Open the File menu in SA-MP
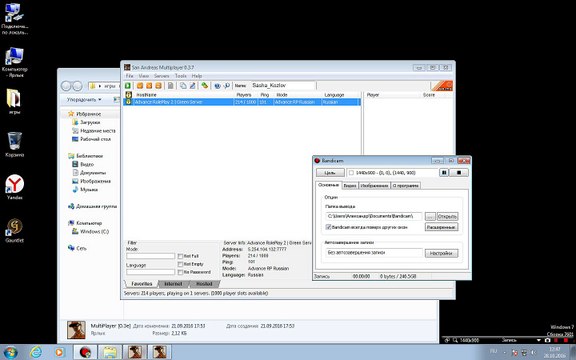 (129, 76)
